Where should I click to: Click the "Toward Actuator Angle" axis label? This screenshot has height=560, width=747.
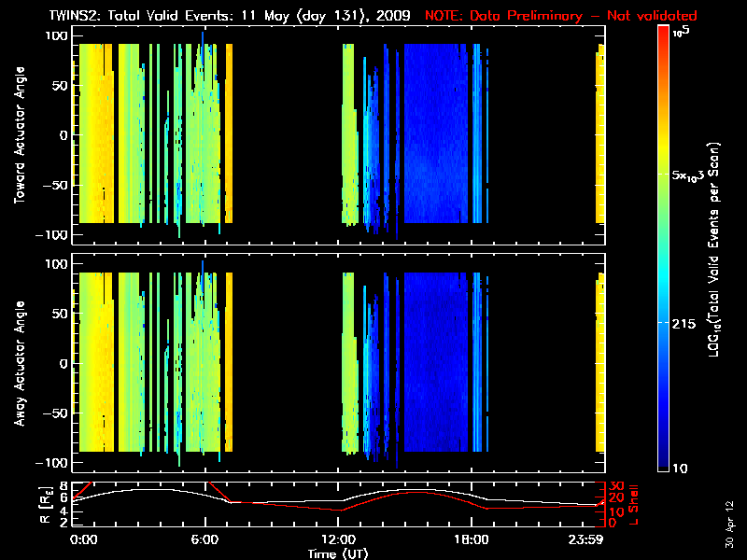coord(19,136)
